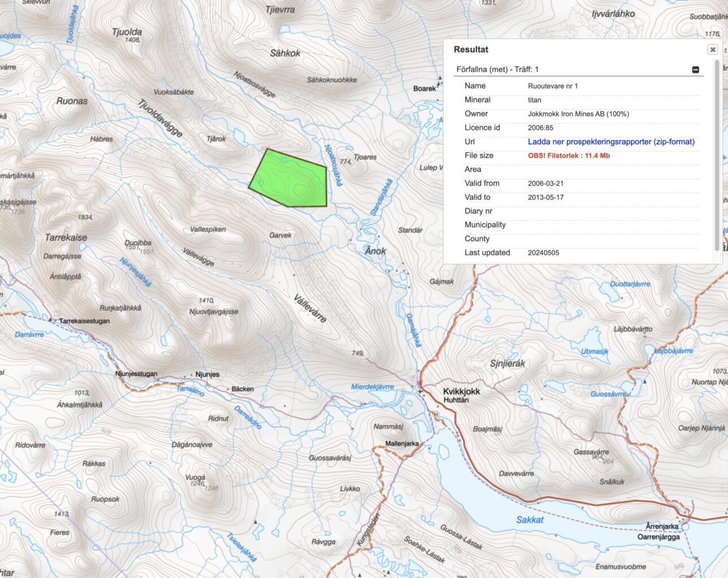Image resolution: width=728 pixels, height=578 pixels.
Task: Click the Årrenjarka place label
Action: (x=662, y=527)
